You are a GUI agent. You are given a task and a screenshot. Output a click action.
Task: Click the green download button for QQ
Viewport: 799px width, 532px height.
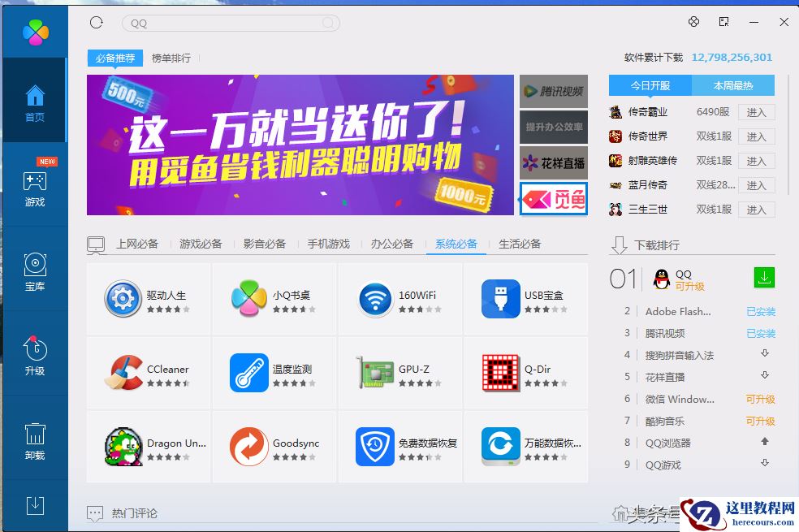764,278
